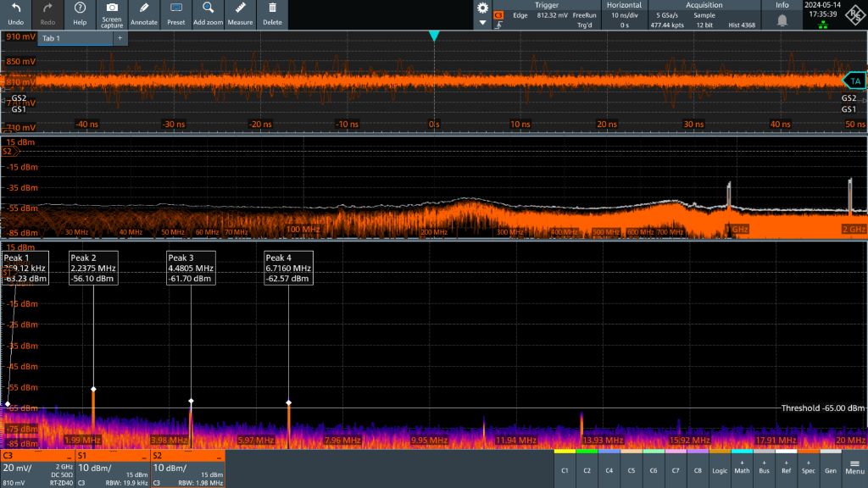Activate the Add zoom magnifier tool
868x488 pixels.
pos(208,8)
